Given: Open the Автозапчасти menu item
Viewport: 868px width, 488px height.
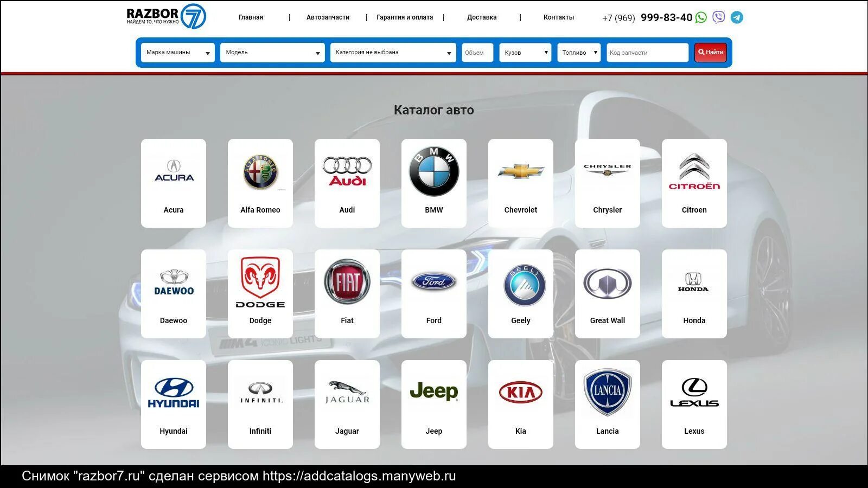Looking at the screenshot, I should pyautogui.click(x=328, y=17).
